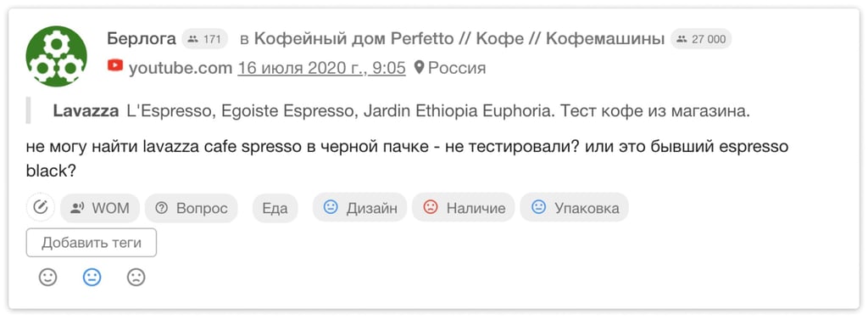
Task: Click the neutral face icon in Дизайн tag
Action: 331,207
